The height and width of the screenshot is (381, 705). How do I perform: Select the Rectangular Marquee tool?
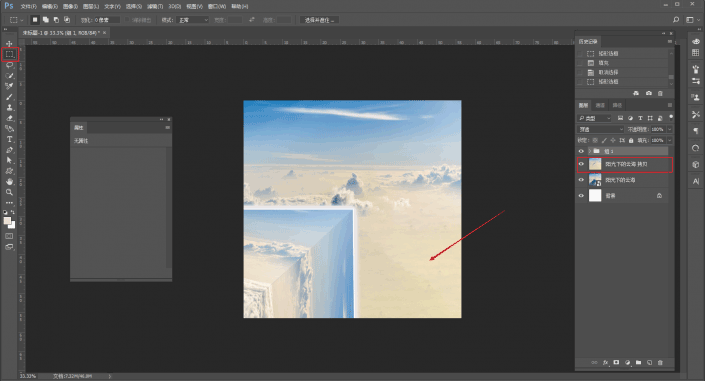pos(9,54)
